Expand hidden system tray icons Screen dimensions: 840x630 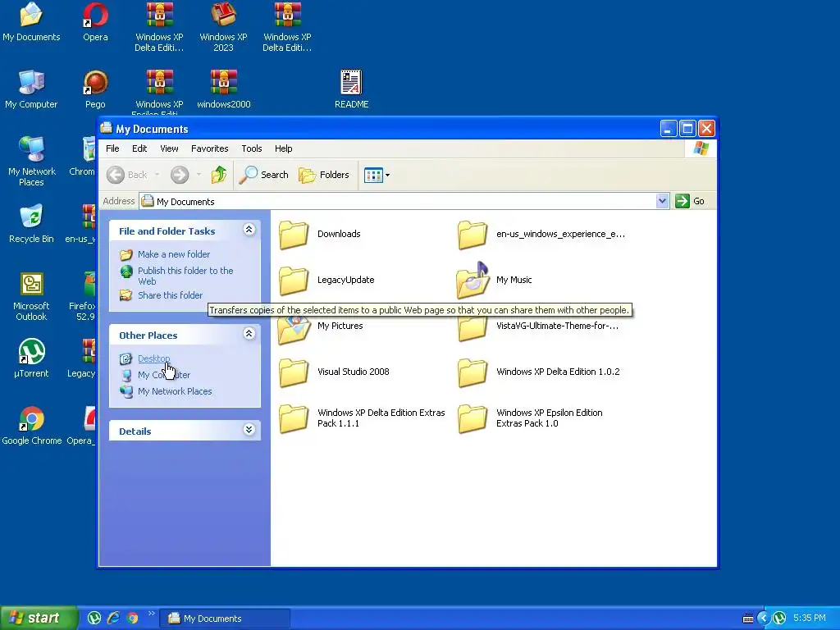pos(763,619)
